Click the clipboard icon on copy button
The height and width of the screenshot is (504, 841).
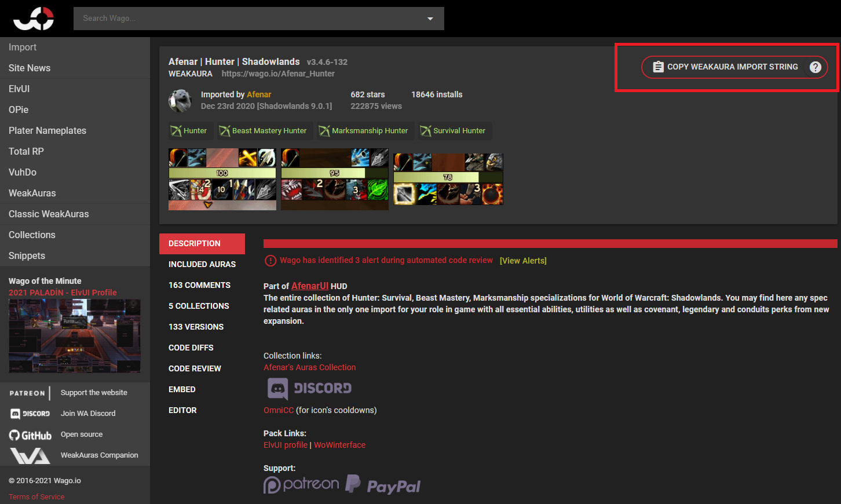[658, 67]
